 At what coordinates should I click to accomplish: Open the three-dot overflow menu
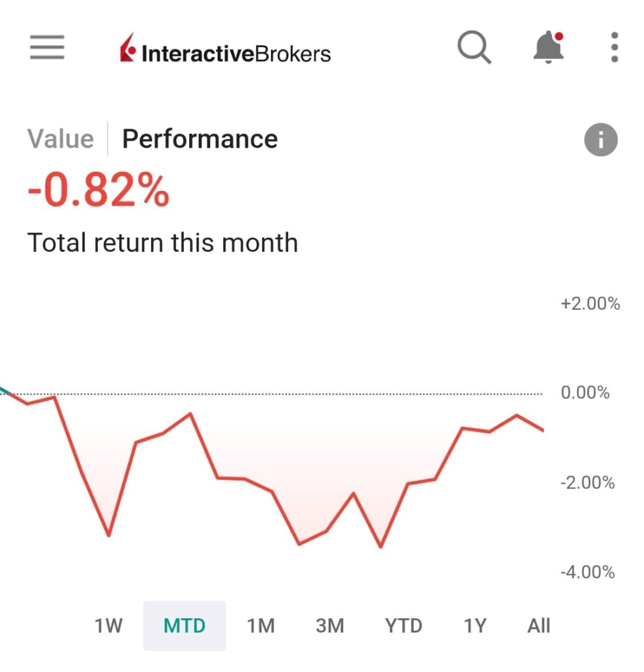(614, 48)
